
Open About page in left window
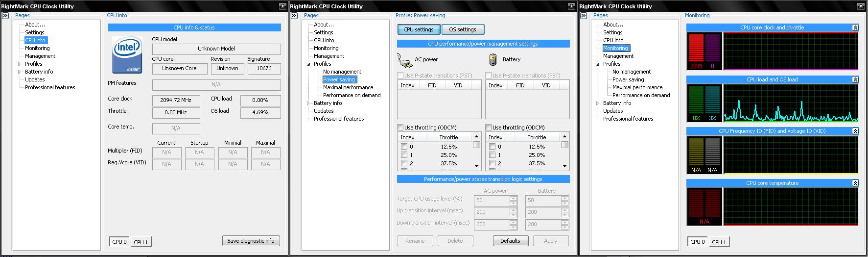click(x=35, y=25)
